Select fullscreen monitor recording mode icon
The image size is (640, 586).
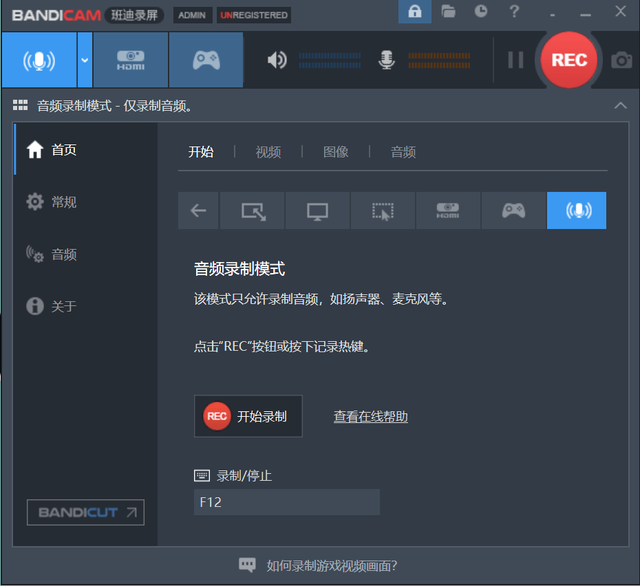click(318, 211)
